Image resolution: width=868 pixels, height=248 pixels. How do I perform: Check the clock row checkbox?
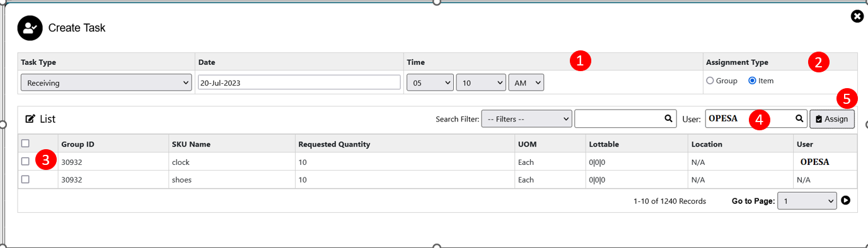(25, 162)
